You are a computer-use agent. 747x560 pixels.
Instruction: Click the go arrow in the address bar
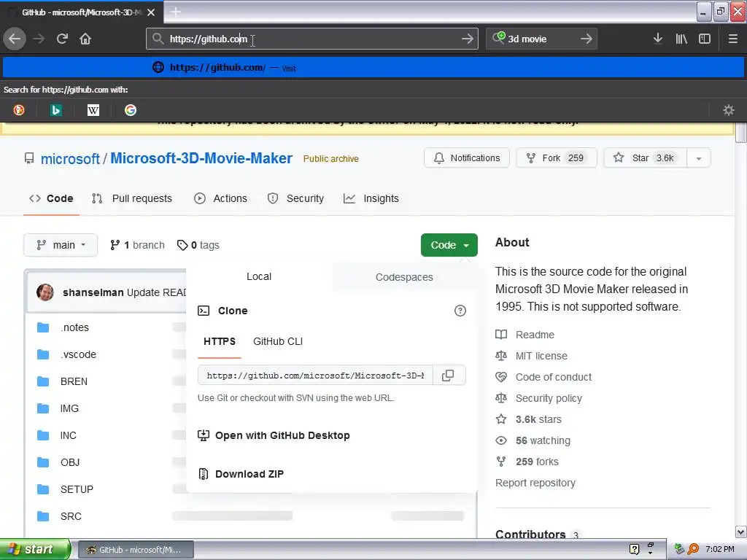point(468,39)
